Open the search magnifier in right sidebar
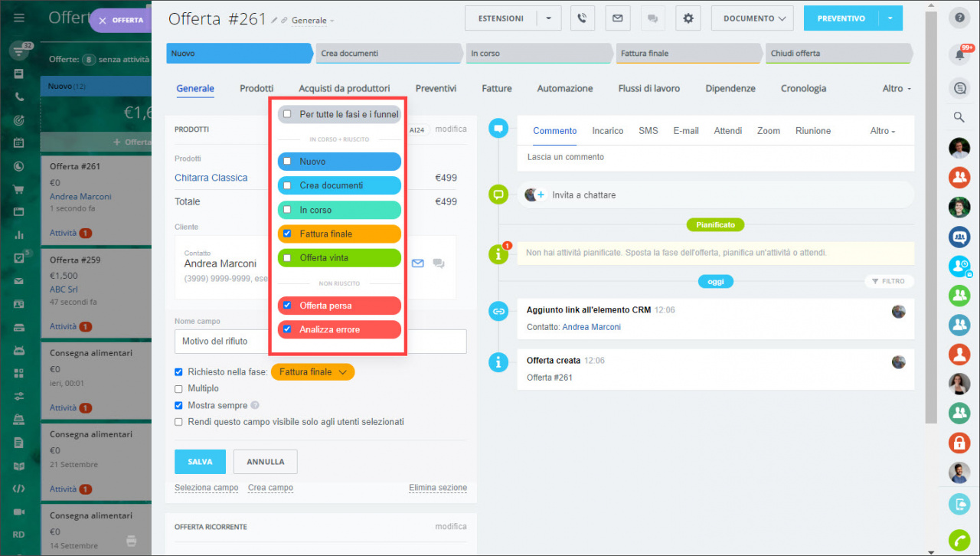 click(x=959, y=117)
